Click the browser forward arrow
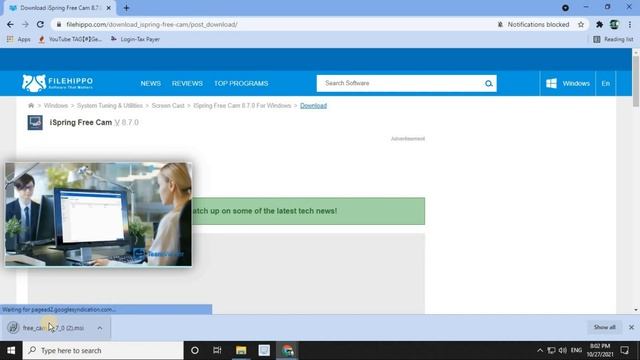This screenshot has width=640, height=360. click(25, 24)
